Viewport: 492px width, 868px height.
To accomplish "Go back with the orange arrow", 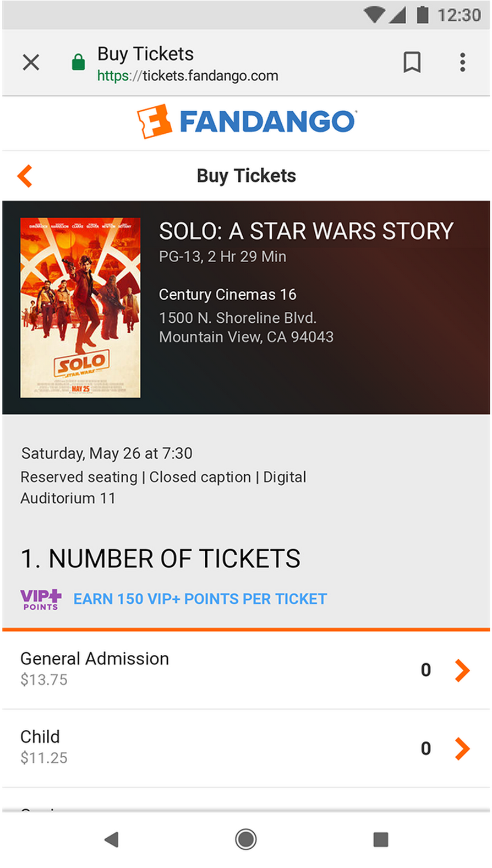I will pyautogui.click(x=25, y=176).
